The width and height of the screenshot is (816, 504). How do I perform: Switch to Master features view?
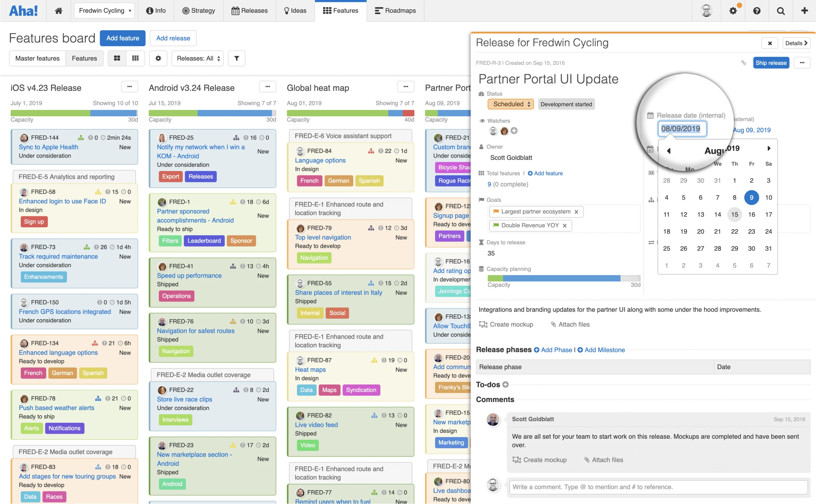pos(37,58)
